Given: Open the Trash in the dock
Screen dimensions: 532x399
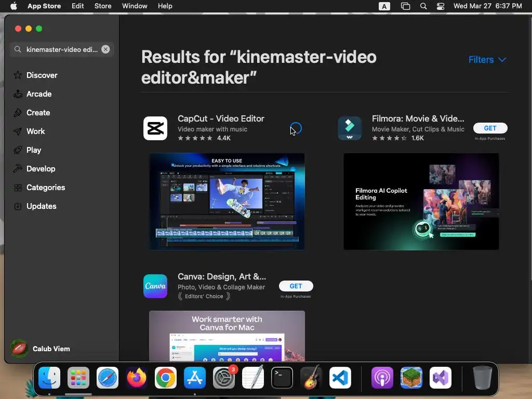Looking at the screenshot, I should click(482, 378).
